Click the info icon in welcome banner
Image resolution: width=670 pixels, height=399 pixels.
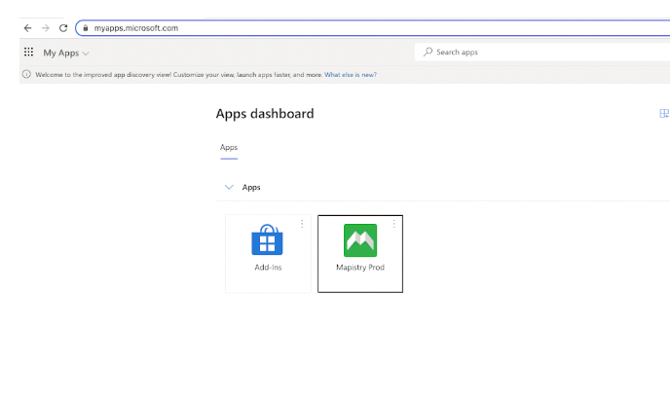pos(26,74)
